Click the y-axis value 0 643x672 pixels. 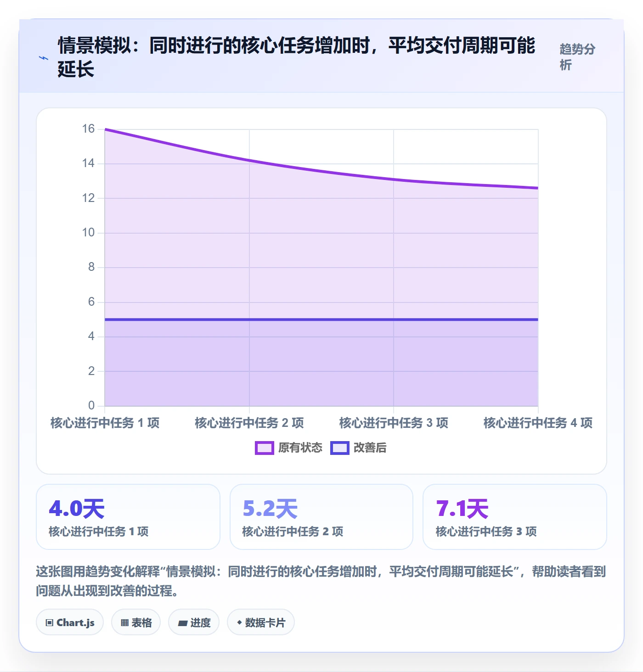pyautogui.click(x=91, y=405)
